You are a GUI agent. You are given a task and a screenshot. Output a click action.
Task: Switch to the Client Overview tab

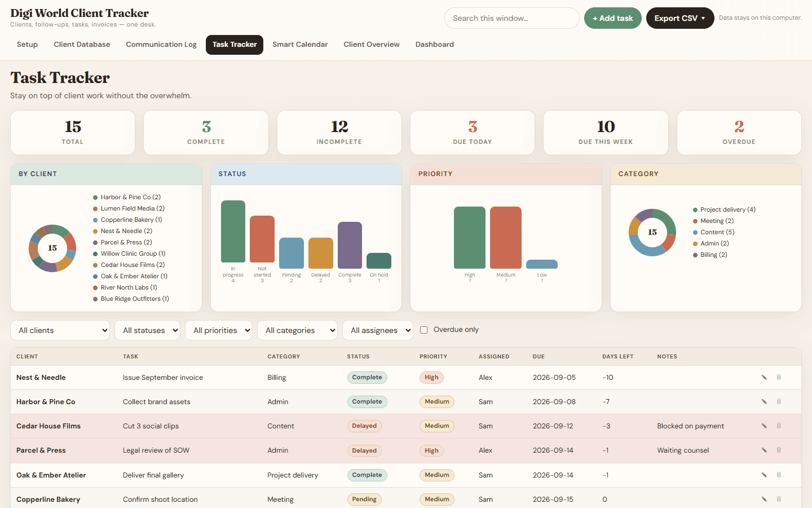pyautogui.click(x=372, y=45)
